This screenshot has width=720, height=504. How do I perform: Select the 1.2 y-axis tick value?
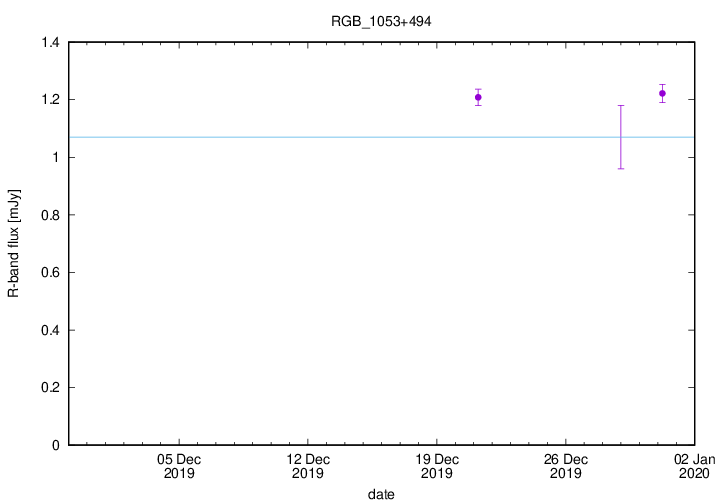coord(50,100)
